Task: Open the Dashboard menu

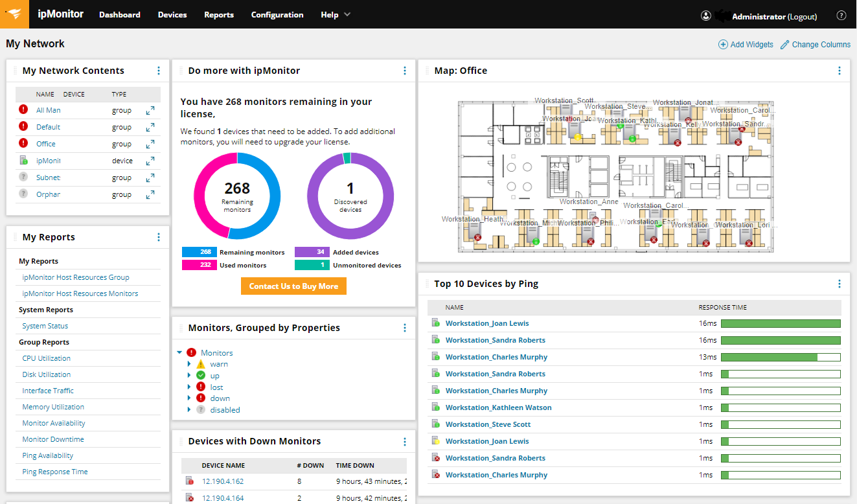Action: (120, 15)
